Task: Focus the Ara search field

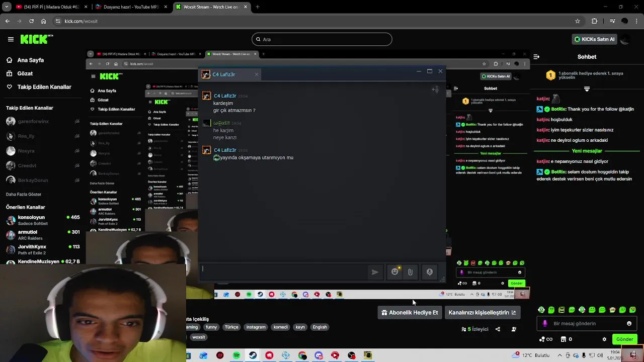Action: pos(322,39)
